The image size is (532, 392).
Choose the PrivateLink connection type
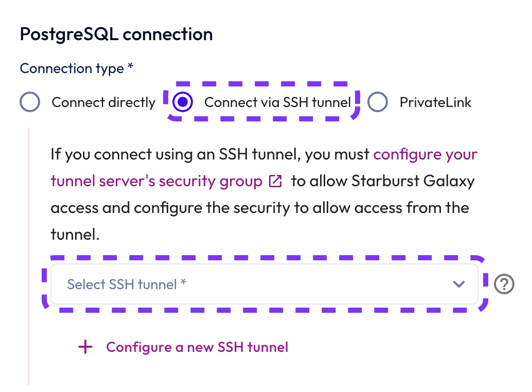point(378,102)
